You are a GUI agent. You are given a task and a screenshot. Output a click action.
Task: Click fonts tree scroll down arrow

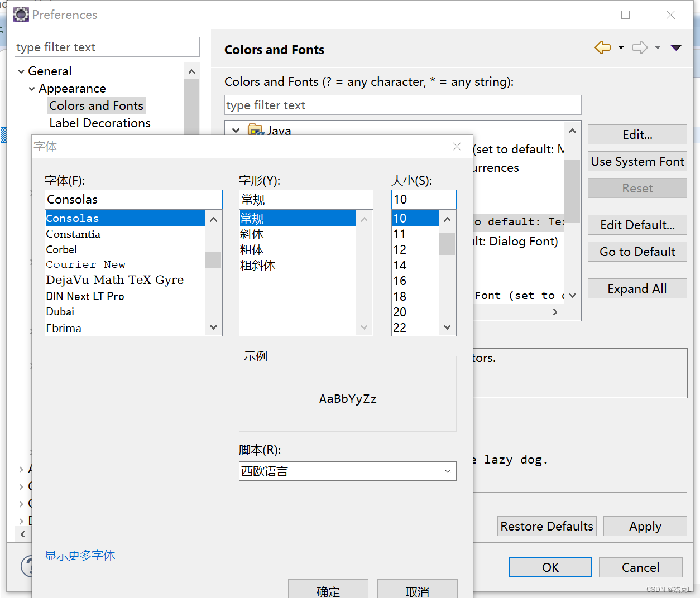(x=572, y=296)
